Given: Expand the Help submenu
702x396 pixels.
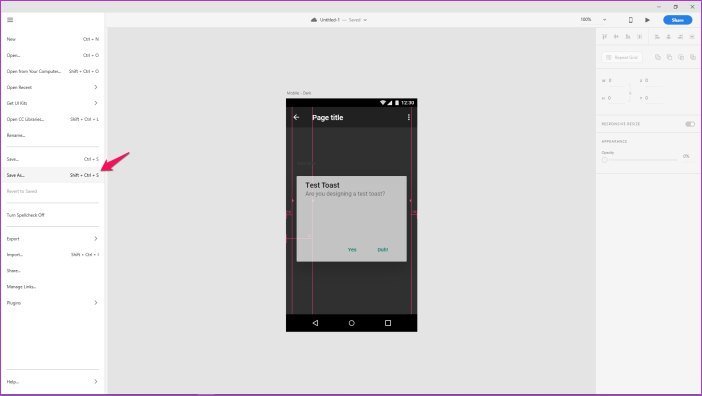Looking at the screenshot, I should 52,382.
